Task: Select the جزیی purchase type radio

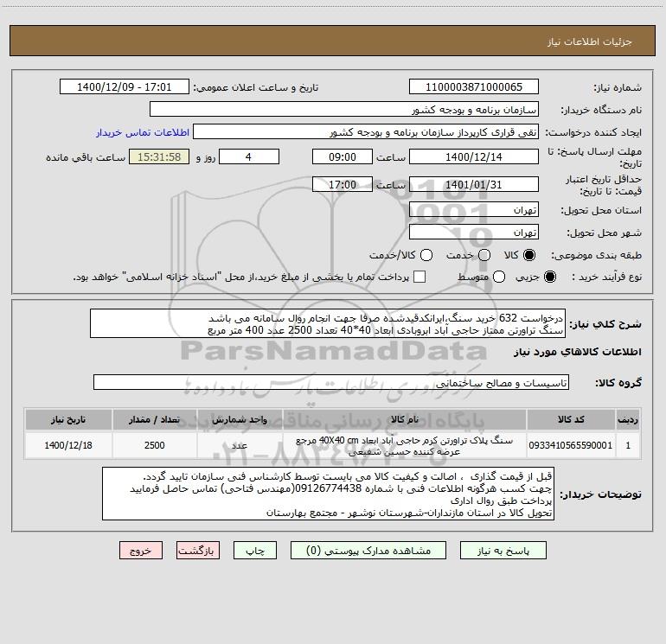Action: point(550,277)
